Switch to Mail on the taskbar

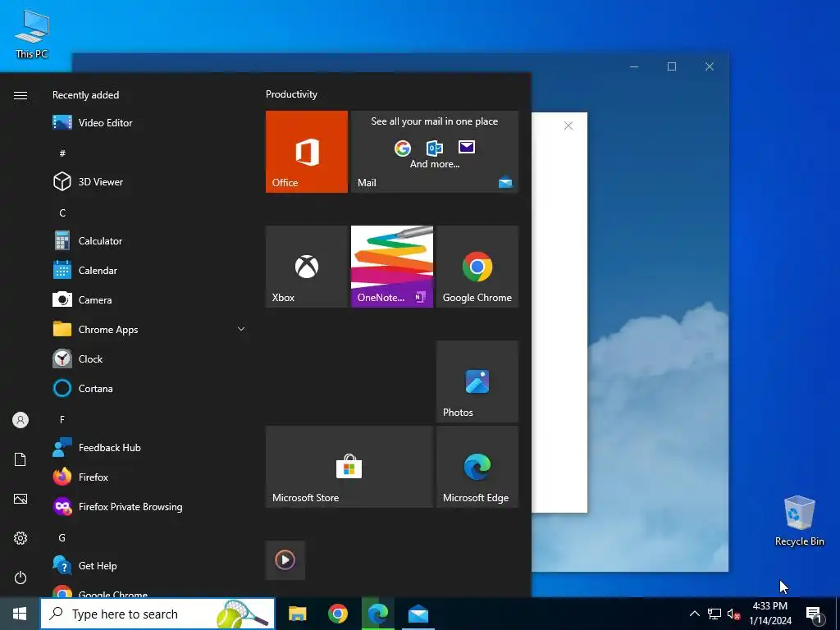(418, 614)
